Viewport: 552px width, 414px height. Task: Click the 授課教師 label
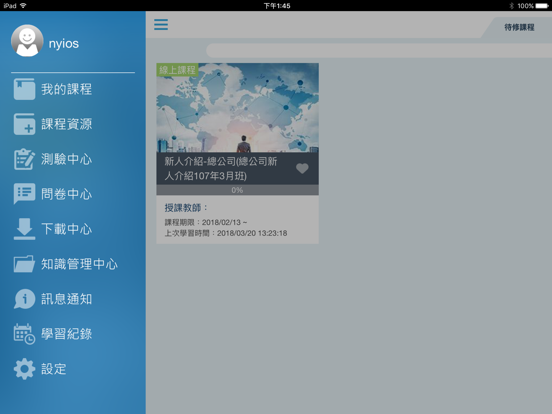click(x=186, y=208)
